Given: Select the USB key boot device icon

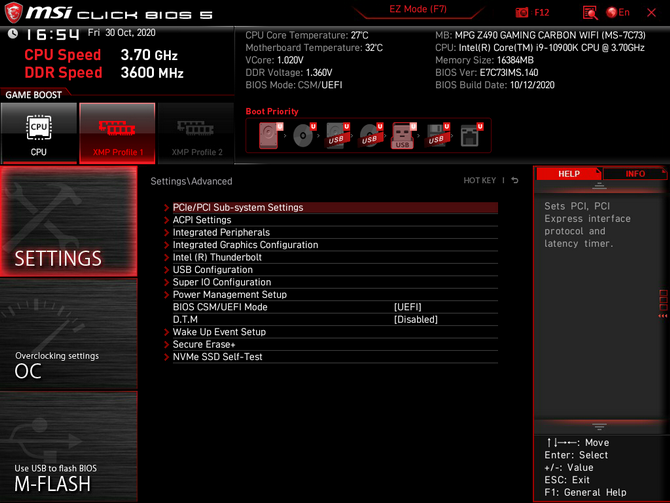Looking at the screenshot, I should (x=404, y=135).
